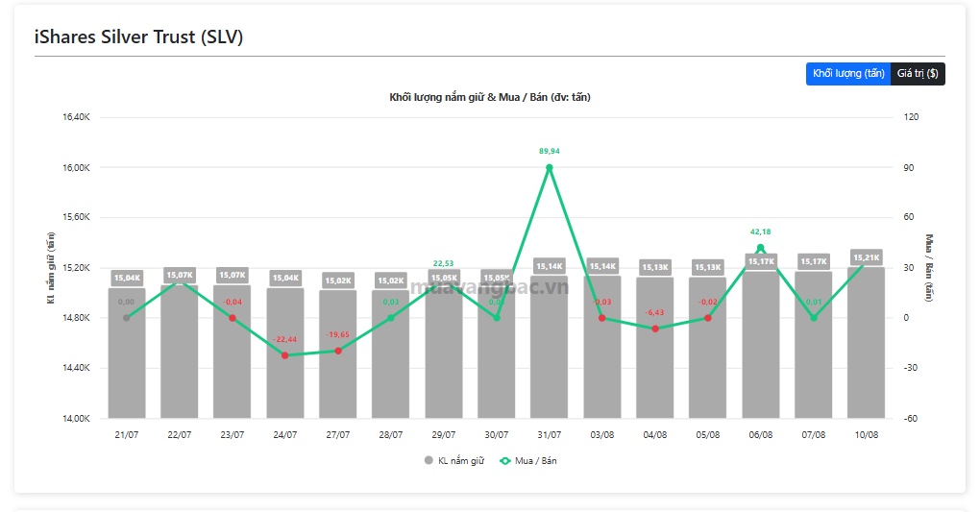Click the 14,00K left axis label
980x512 pixels.
click(x=76, y=418)
